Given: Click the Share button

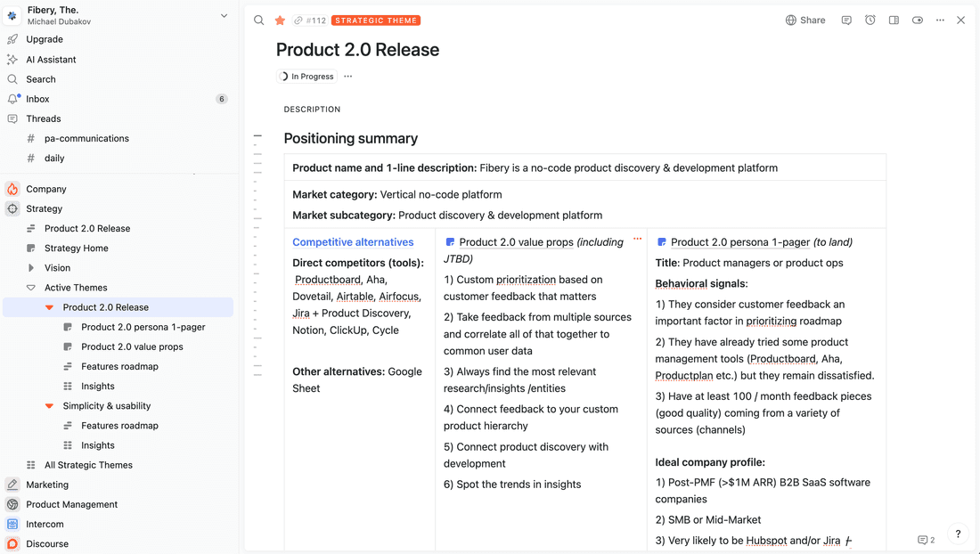Looking at the screenshot, I should (x=805, y=20).
